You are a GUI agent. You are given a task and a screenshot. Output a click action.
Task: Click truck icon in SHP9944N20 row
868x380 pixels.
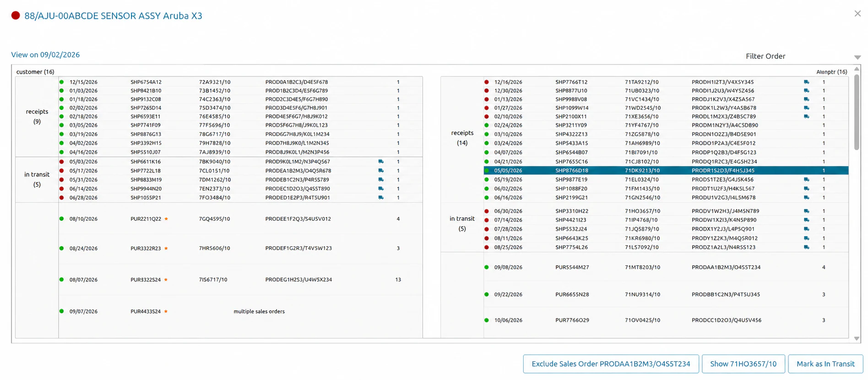coord(381,189)
